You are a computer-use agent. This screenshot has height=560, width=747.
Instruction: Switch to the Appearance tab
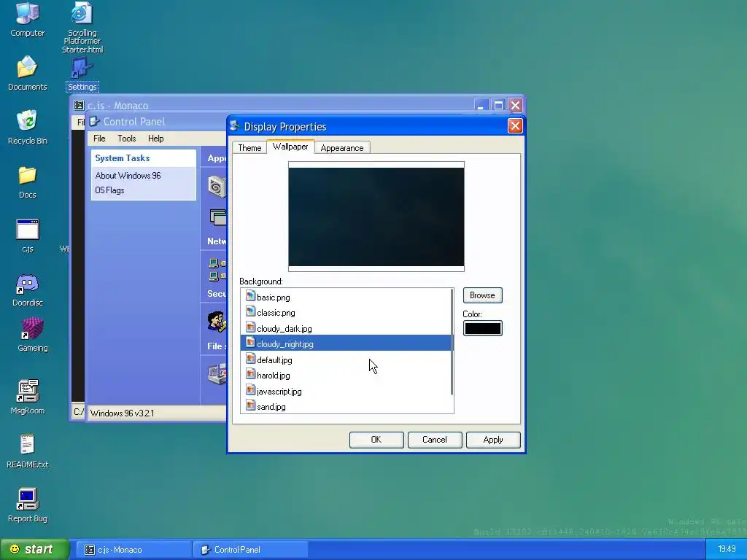tap(342, 147)
